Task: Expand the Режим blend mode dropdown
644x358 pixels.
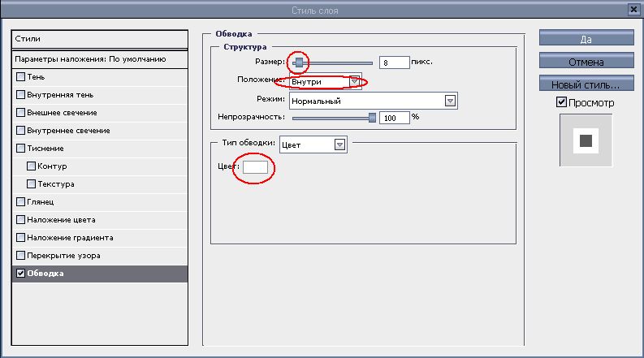Action: pos(450,101)
